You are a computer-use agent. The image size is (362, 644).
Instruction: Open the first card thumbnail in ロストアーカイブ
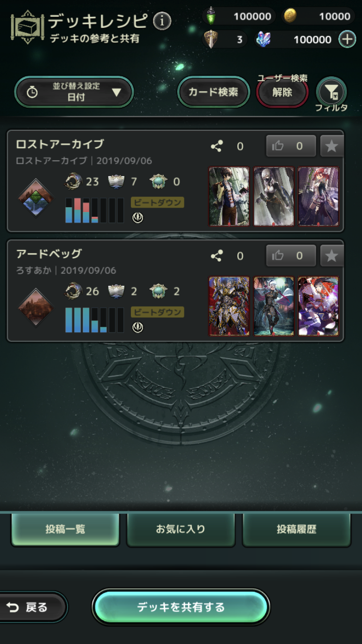point(229,196)
